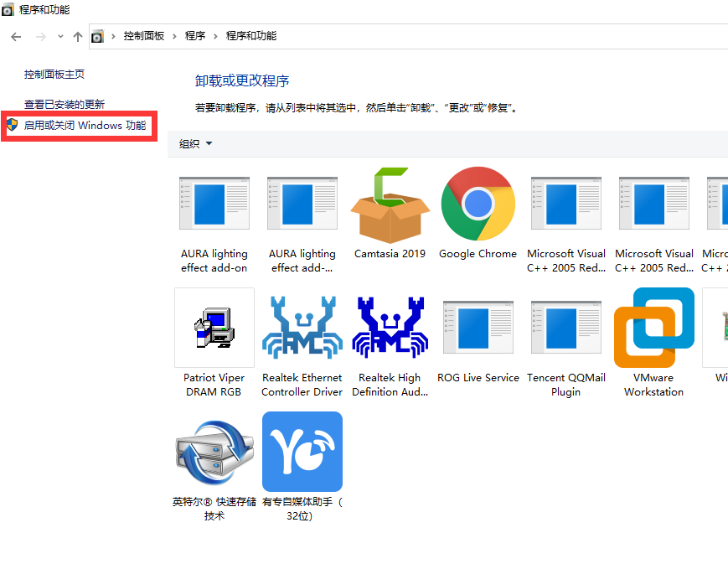Open the Camtasia 2019 program icon
728x569 pixels.
tap(390, 204)
